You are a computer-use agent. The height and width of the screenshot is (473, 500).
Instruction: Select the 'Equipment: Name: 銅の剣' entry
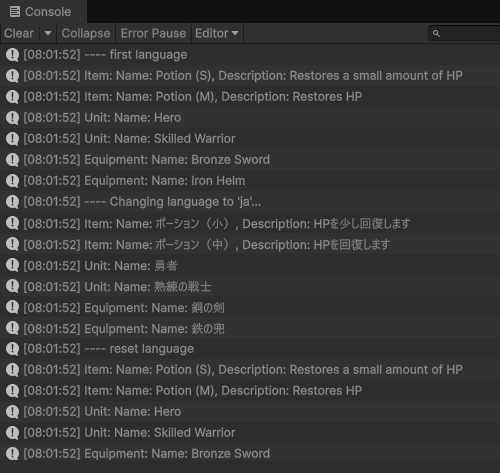[250, 308]
